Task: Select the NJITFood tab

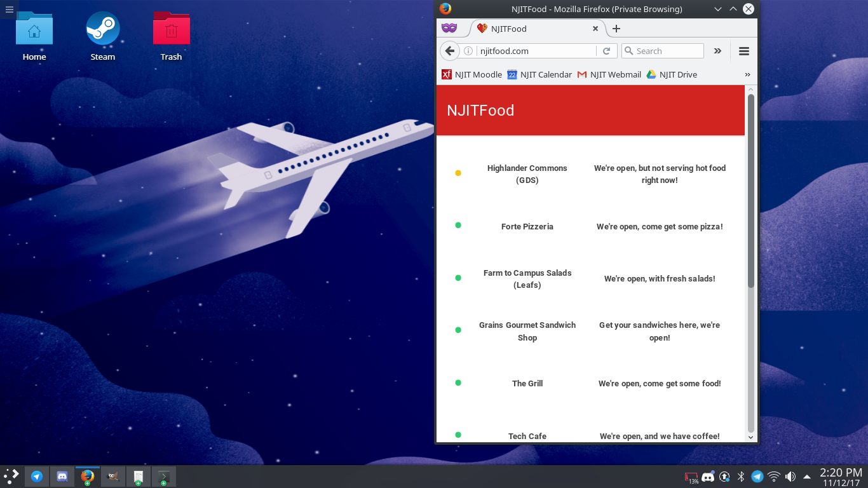Action: click(x=537, y=29)
